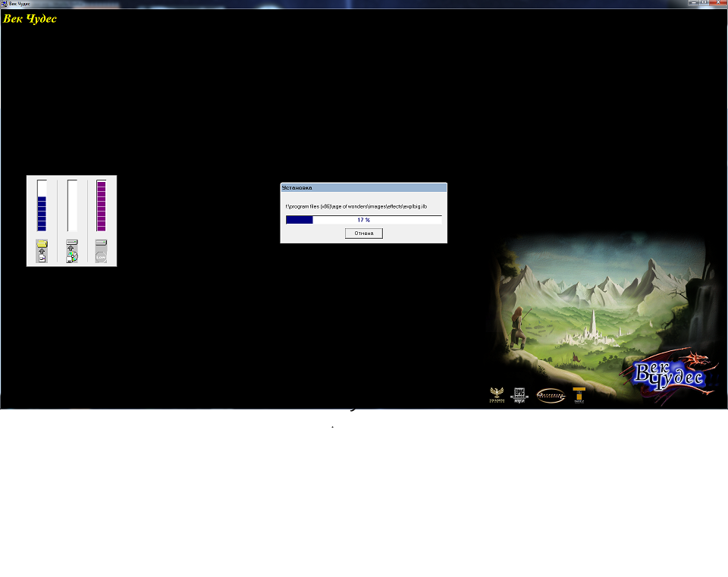
Task: Click the empty CD-read progress gauge
Action: point(72,205)
